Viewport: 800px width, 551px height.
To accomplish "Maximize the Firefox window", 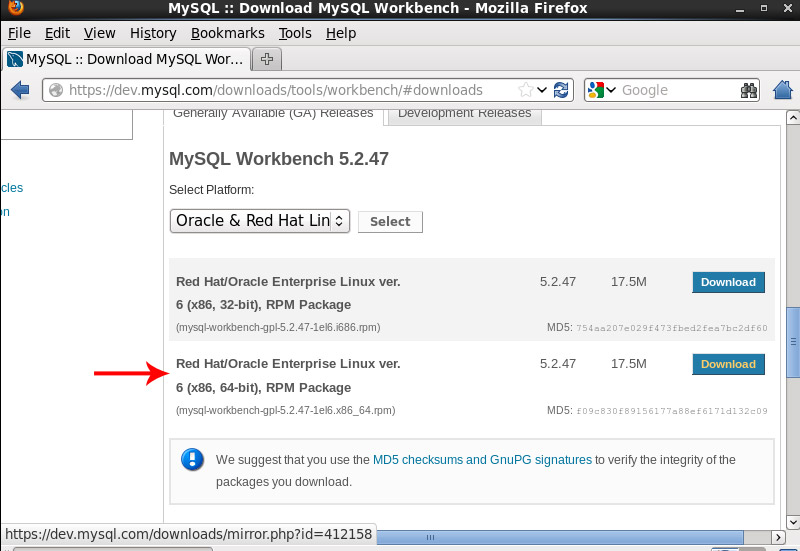I will tap(764, 8).
